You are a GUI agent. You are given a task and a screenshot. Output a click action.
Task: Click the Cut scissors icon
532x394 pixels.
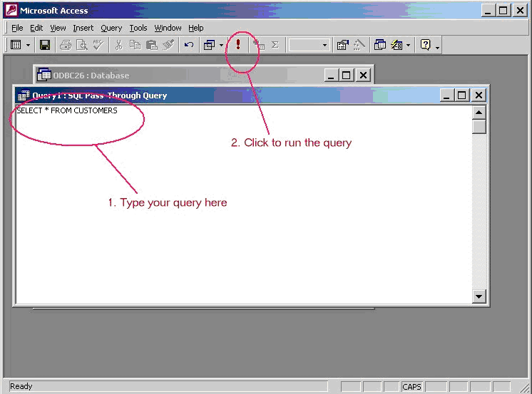(119, 45)
